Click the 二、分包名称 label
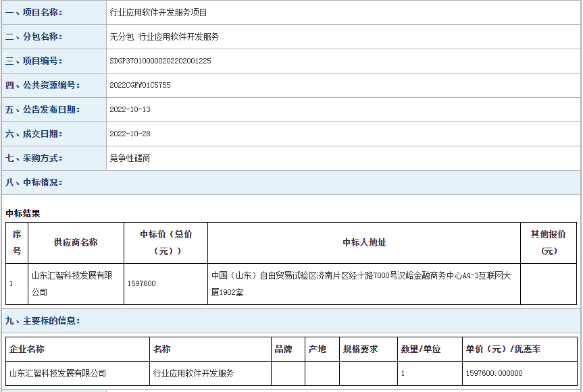 tap(34, 36)
